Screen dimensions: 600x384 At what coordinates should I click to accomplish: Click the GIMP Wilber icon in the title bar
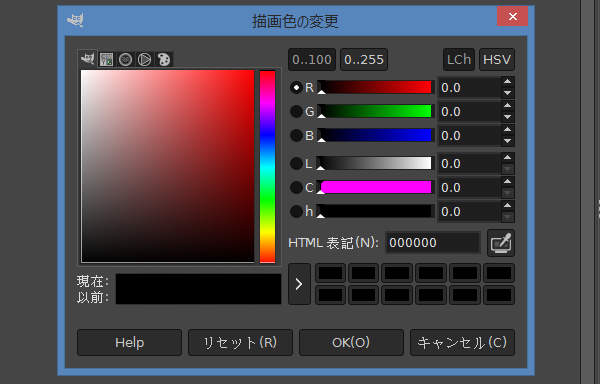click(x=75, y=20)
